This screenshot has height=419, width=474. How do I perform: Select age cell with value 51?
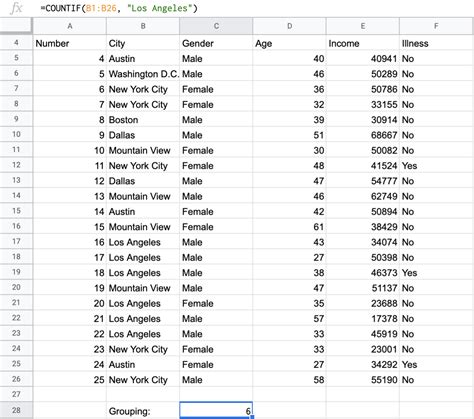pyautogui.click(x=289, y=135)
